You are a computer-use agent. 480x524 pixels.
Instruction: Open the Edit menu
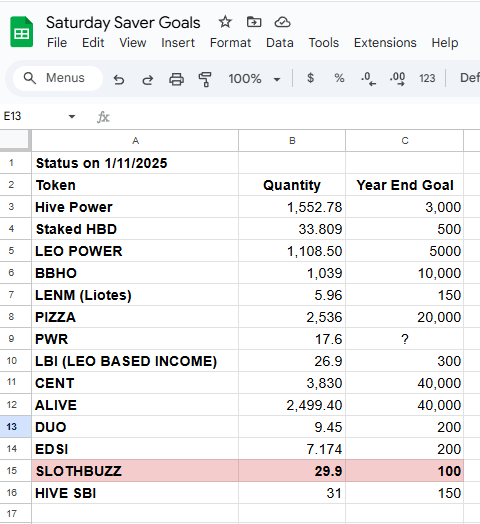[93, 43]
